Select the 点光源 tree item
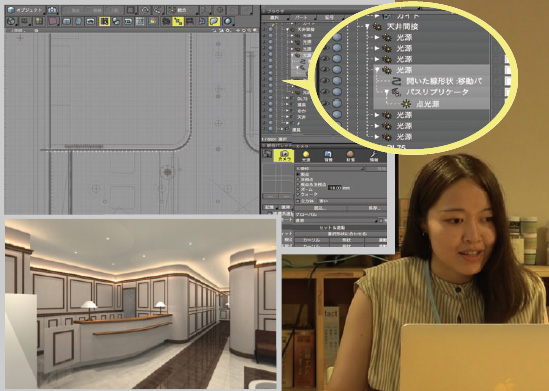 coord(428,104)
